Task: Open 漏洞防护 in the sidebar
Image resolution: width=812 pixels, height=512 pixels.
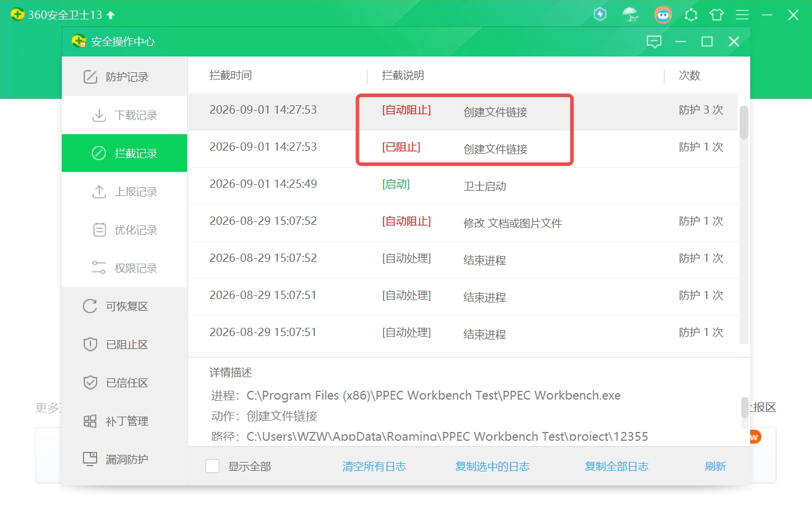Action: pyautogui.click(x=125, y=460)
